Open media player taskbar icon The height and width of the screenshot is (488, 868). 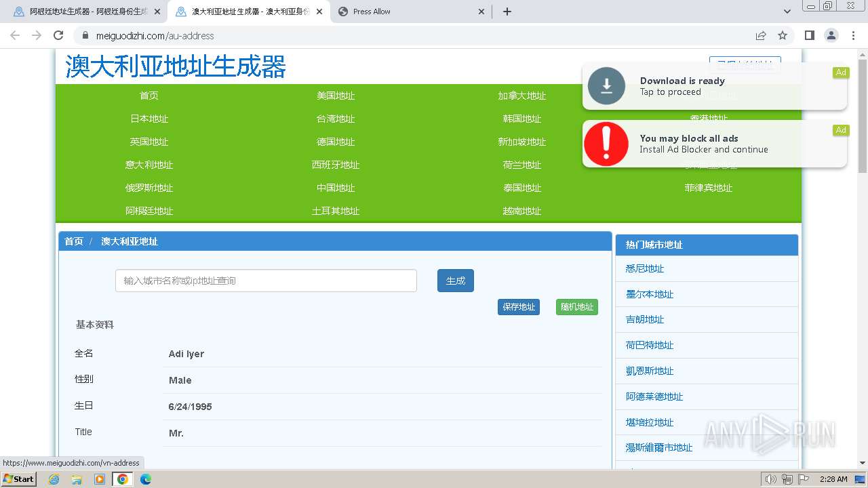(100, 479)
